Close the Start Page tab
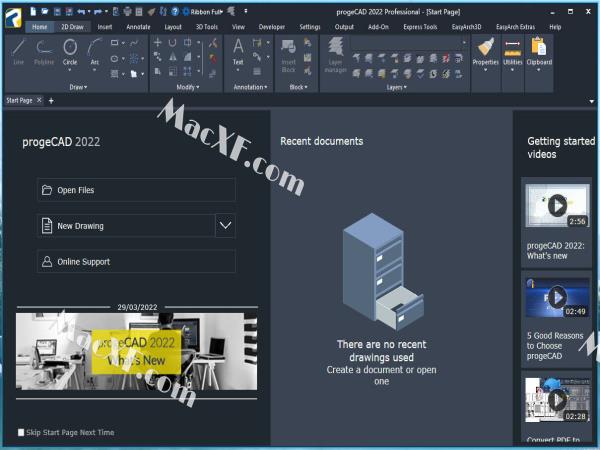This screenshot has width=600, height=450. (x=39, y=100)
